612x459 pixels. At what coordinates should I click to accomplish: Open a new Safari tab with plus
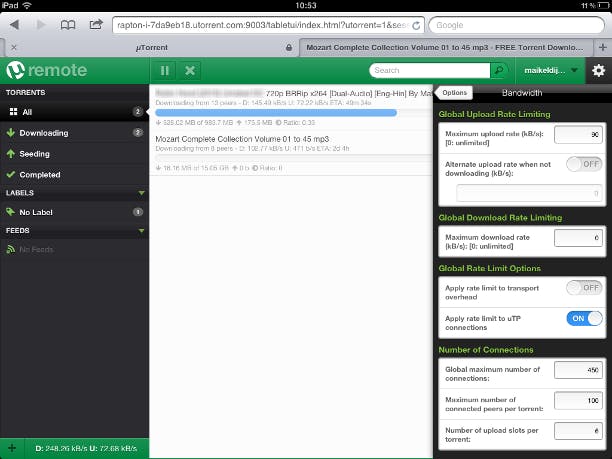coord(603,47)
